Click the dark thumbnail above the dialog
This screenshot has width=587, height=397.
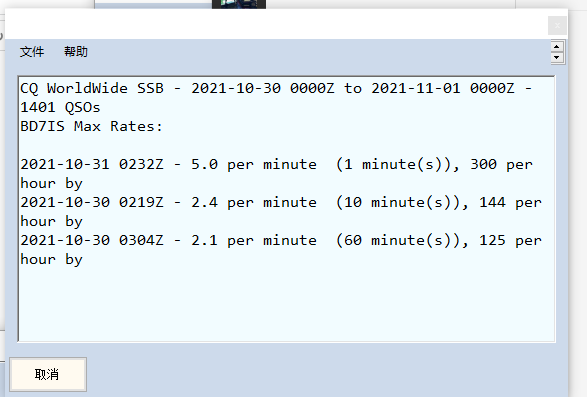pyautogui.click(x=239, y=4)
